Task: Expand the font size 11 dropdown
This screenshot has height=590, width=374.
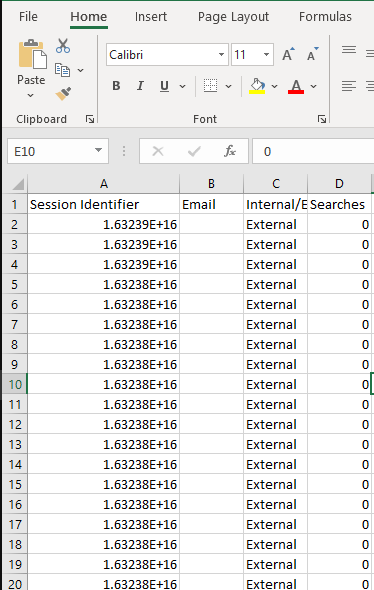Action: click(266, 55)
